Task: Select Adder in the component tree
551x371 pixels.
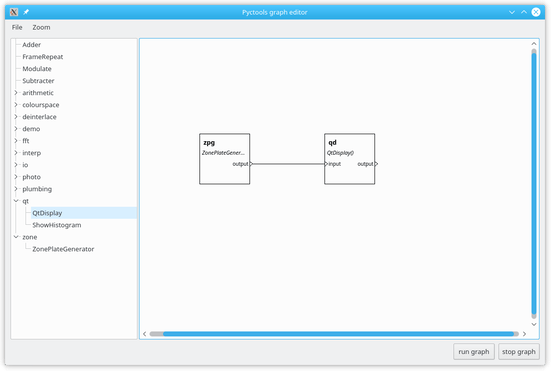Action: pos(31,45)
